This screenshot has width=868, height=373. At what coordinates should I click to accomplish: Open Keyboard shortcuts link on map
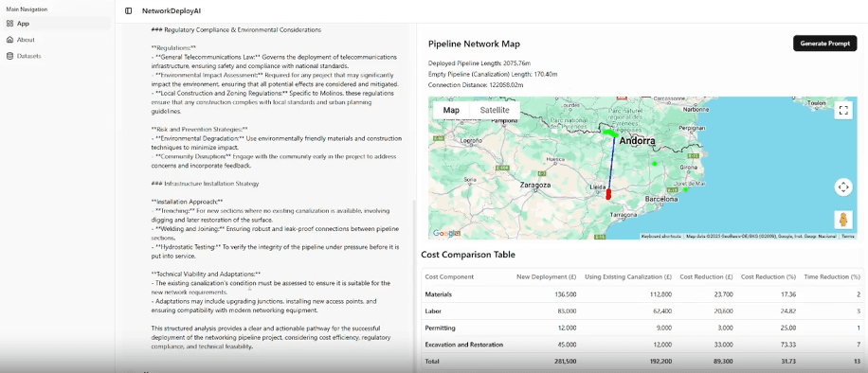pyautogui.click(x=661, y=237)
